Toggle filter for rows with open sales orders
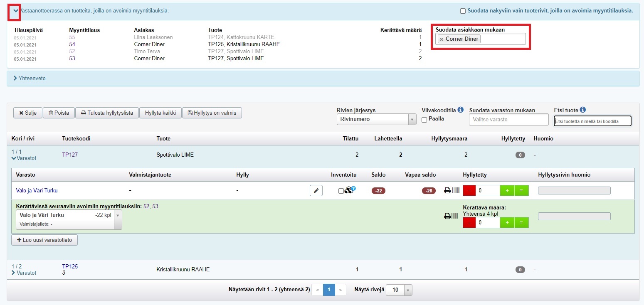Screen dimensions: 644x305 (463, 11)
